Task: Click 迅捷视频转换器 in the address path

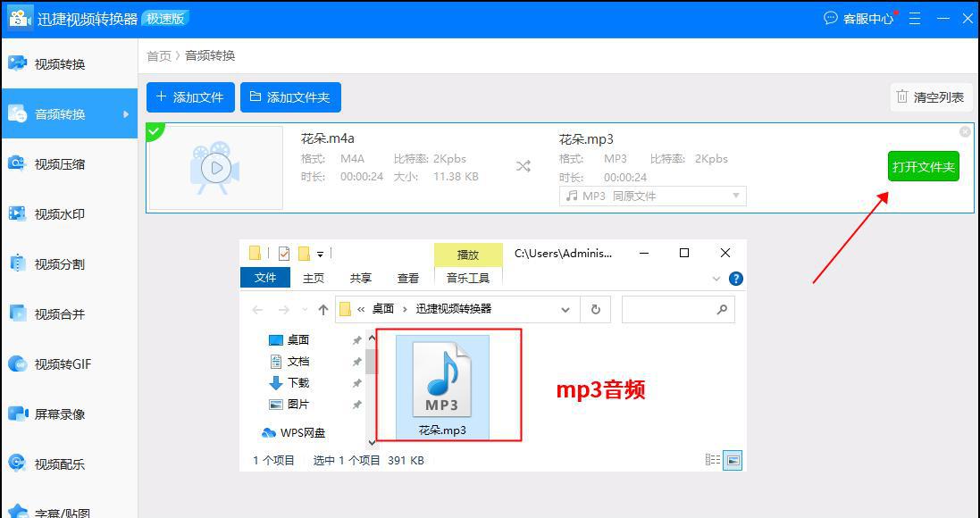Action: click(454, 309)
